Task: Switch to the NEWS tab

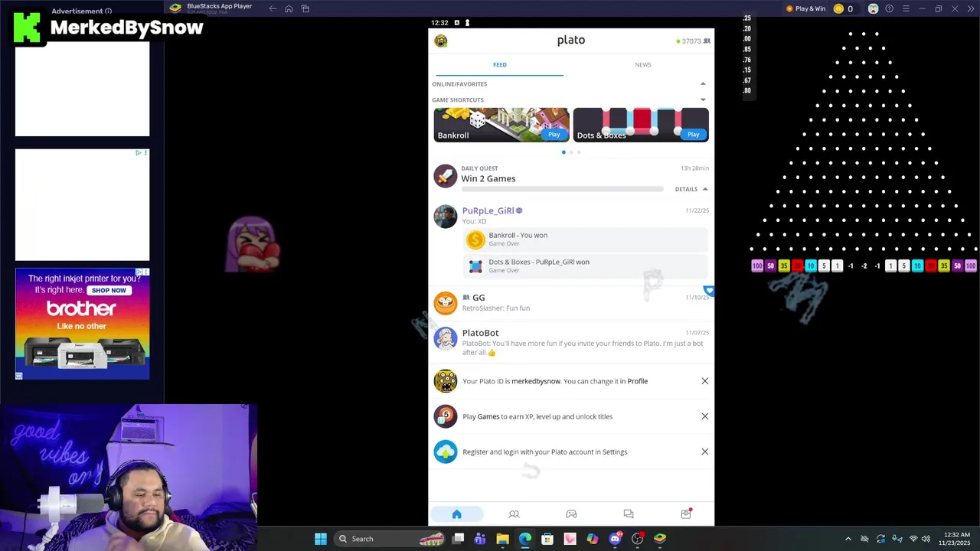Action: point(643,65)
